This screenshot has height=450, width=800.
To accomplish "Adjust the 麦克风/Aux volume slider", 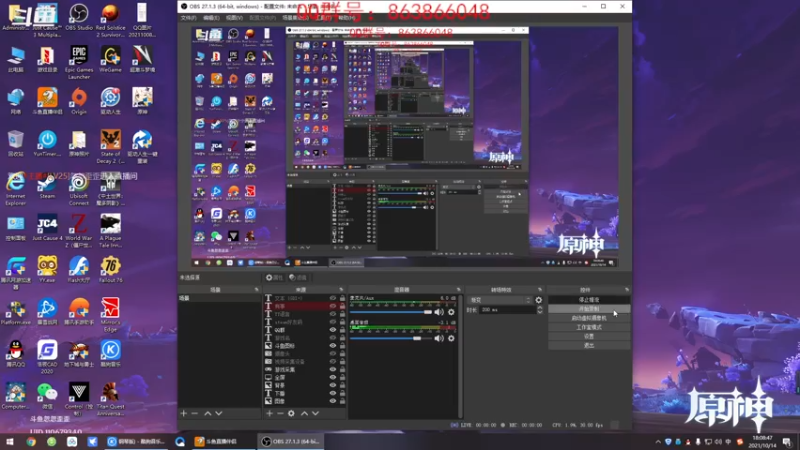I will click(x=391, y=312).
